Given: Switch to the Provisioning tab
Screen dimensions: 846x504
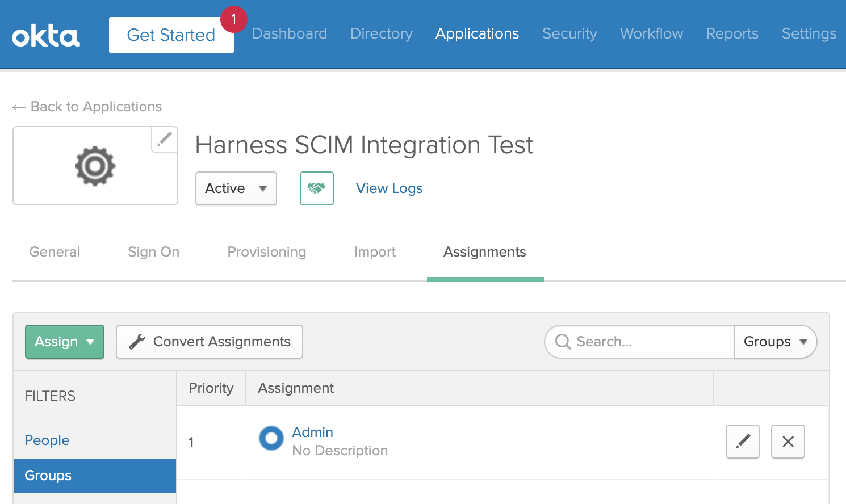Looking at the screenshot, I should pyautogui.click(x=267, y=252).
